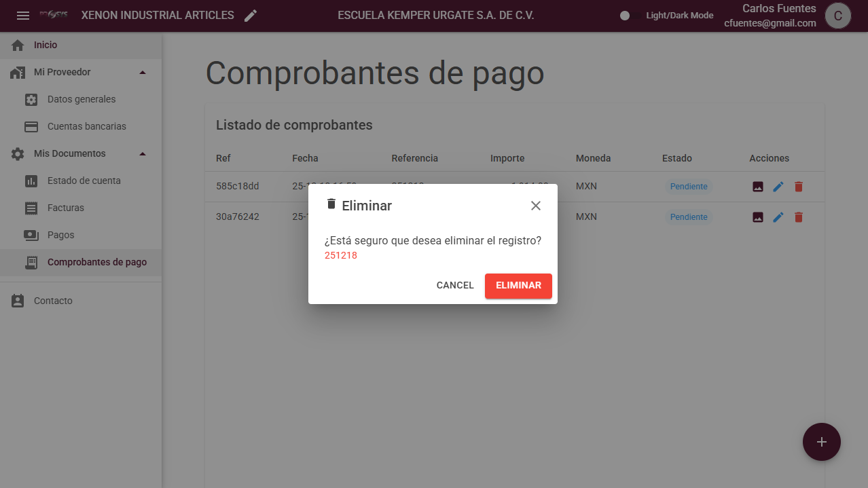Click the floating add (+) button
The image size is (868, 488).
[x=821, y=442]
